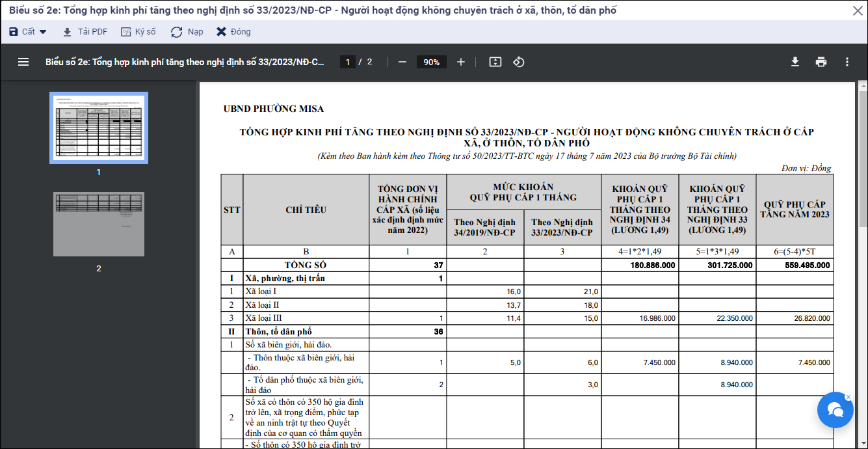This screenshot has width=868, height=449.
Task: Click the Đơn vị: Đồng label
Action: [x=806, y=168]
